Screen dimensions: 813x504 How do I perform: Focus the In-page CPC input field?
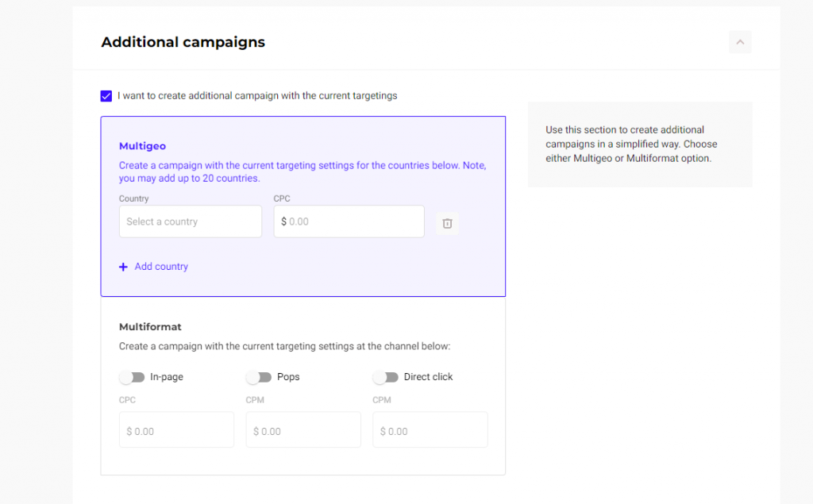coord(176,430)
